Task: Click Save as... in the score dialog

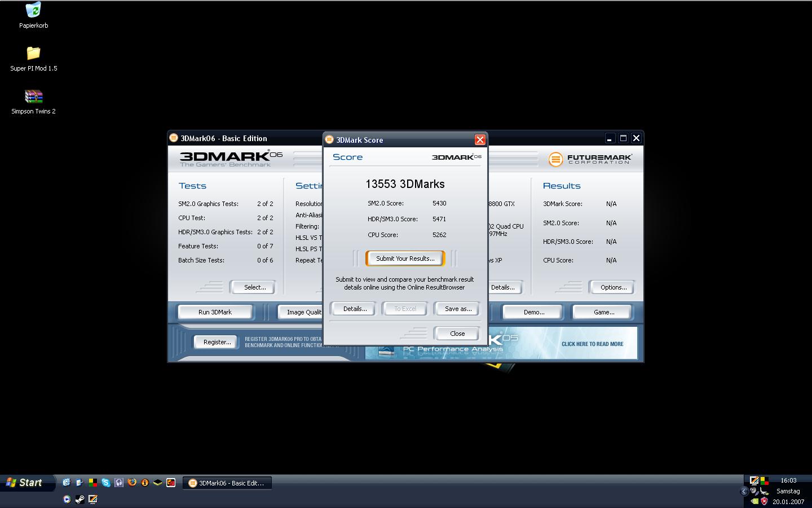Action: point(458,309)
